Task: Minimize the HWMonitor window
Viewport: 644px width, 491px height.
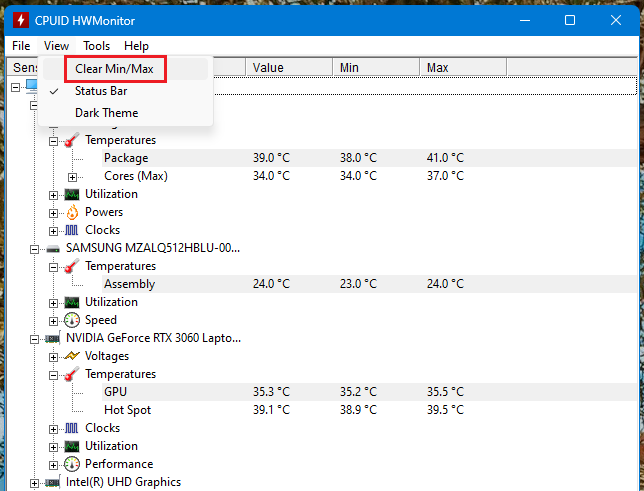Action: (x=524, y=20)
